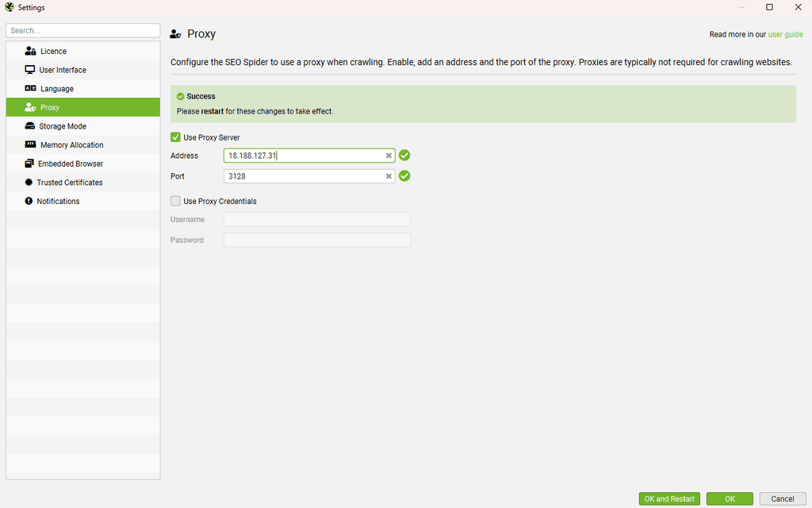The height and width of the screenshot is (508, 812).
Task: Click the Trusted Certificates badge icon
Action: (x=29, y=182)
